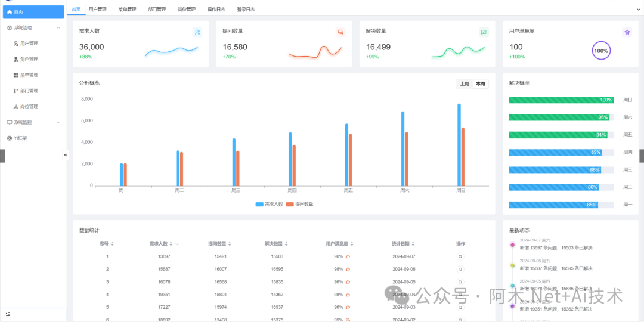Screen dimensions: 644x322
Task: Click thumbs-up icon in 13697 row
Action: pos(348,256)
